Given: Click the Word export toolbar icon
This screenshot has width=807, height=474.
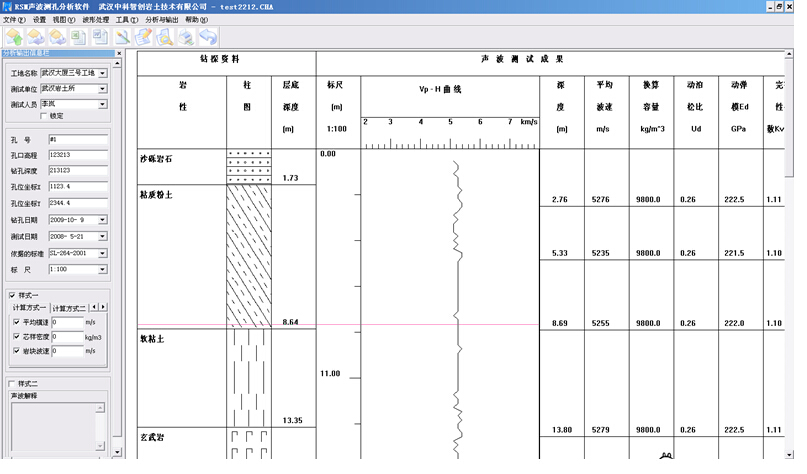Looking at the screenshot, I should [x=100, y=37].
